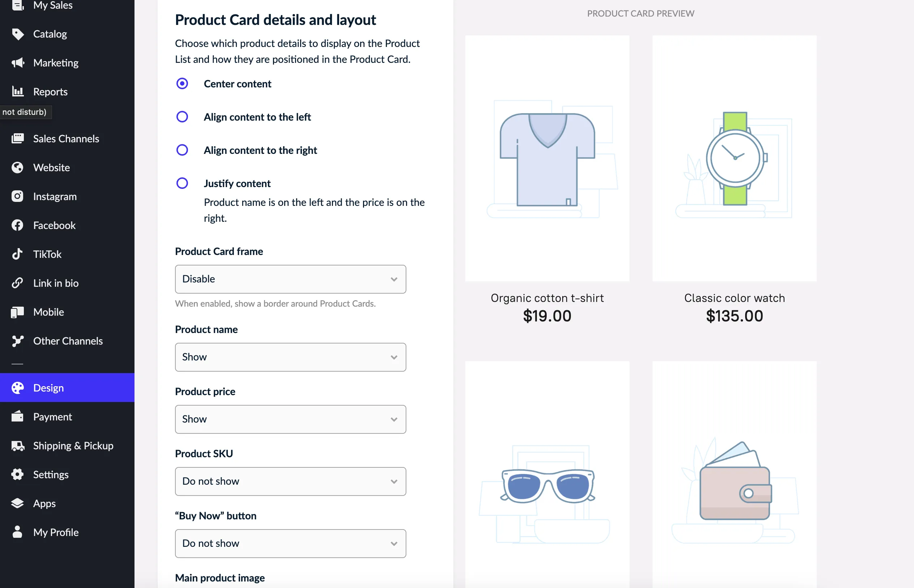Open Product name show dropdown
Image resolution: width=914 pixels, height=588 pixels.
click(x=290, y=357)
